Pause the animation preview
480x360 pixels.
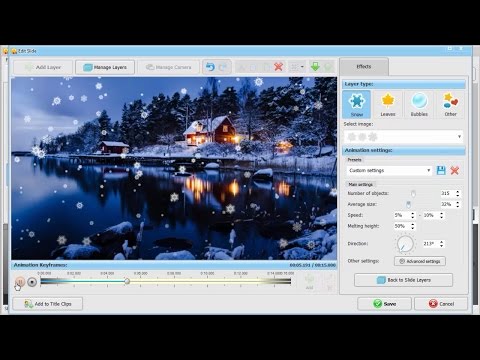click(20, 282)
